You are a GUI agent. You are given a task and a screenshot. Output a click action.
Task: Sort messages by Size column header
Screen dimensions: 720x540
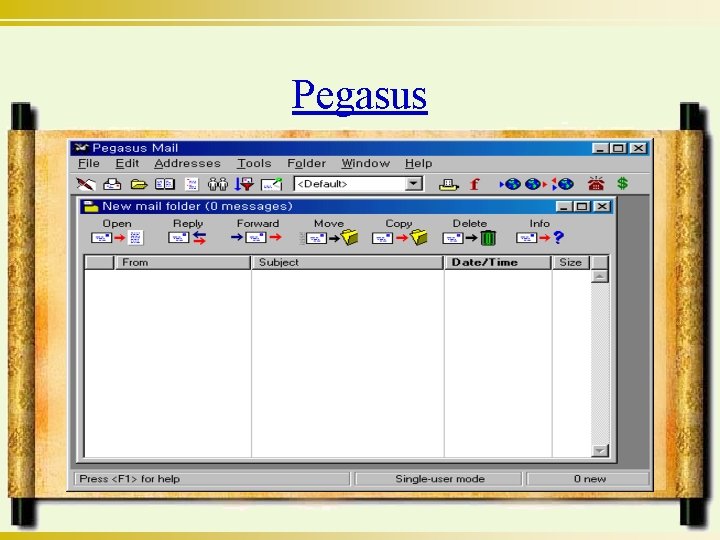pyautogui.click(x=571, y=262)
